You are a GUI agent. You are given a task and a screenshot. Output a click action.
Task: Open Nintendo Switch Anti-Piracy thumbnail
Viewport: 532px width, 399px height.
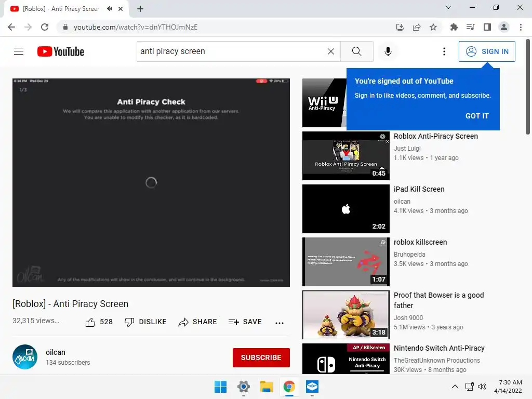(x=345, y=358)
